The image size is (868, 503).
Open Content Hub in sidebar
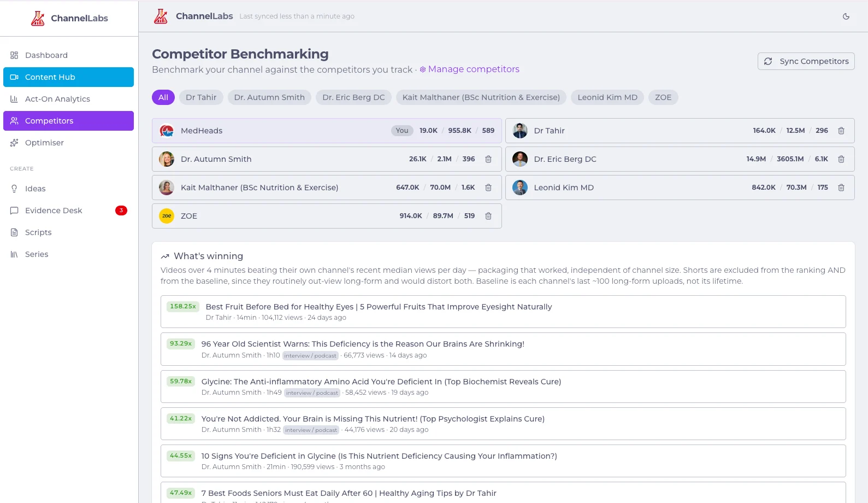tap(68, 77)
